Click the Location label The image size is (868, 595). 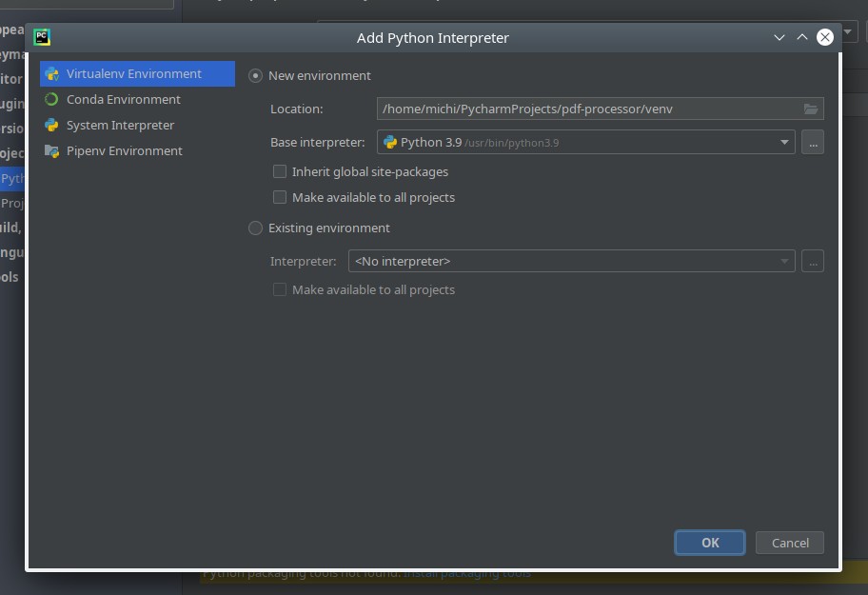pyautogui.click(x=297, y=109)
